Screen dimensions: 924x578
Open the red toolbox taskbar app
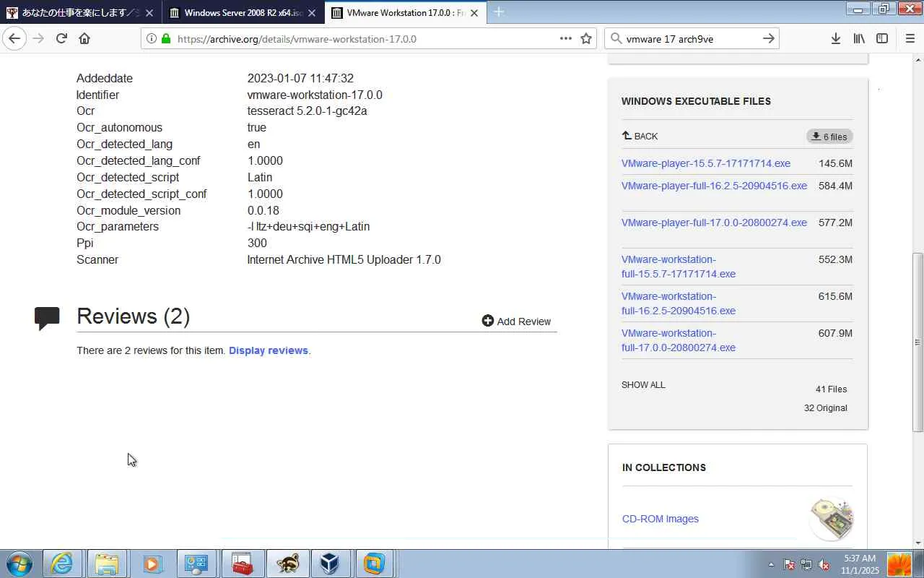pyautogui.click(x=241, y=564)
